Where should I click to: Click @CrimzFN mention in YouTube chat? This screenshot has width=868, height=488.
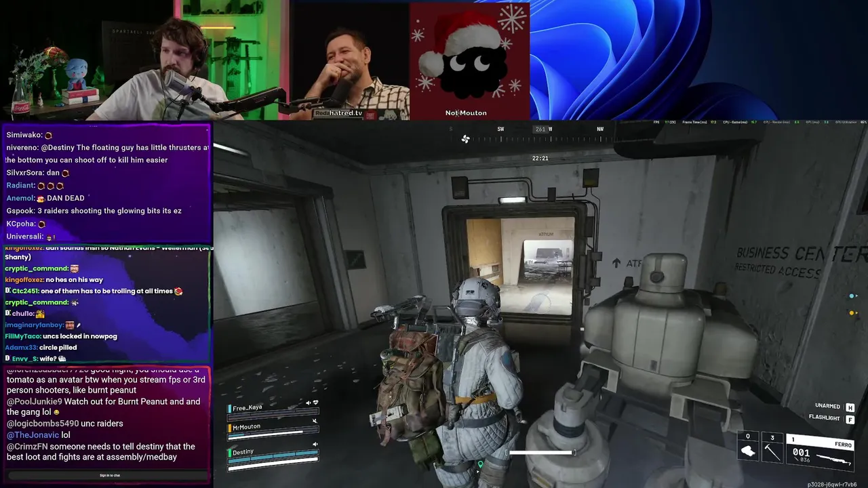click(x=27, y=447)
